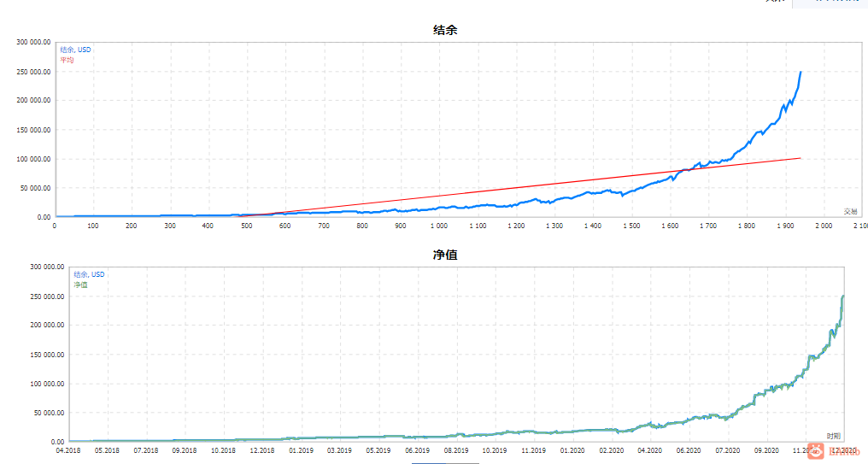Click the 05.2018 date label
The width and height of the screenshot is (868, 464).
pos(107,450)
